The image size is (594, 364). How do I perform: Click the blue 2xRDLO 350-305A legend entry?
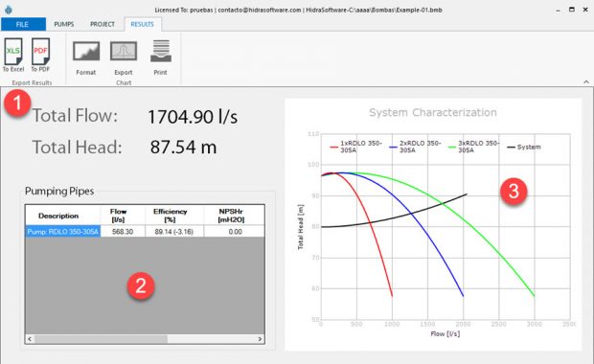pos(415,147)
